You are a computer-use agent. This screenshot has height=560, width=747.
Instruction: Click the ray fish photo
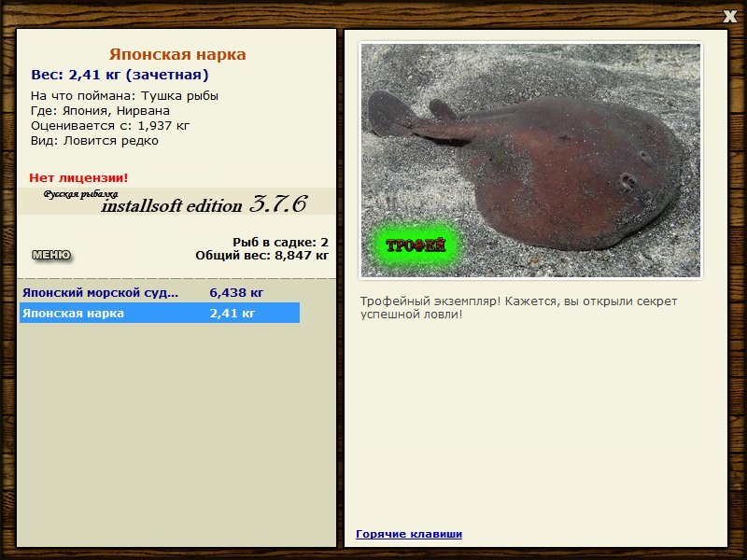530,161
